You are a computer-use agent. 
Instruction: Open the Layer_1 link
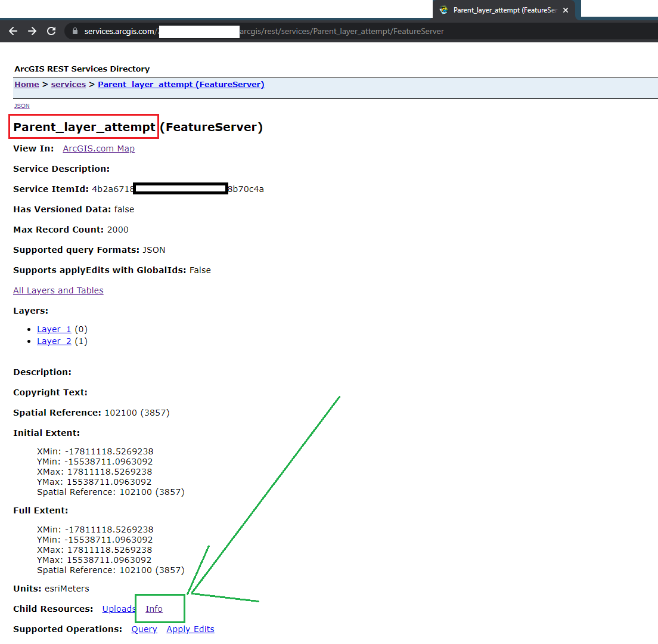tap(54, 329)
